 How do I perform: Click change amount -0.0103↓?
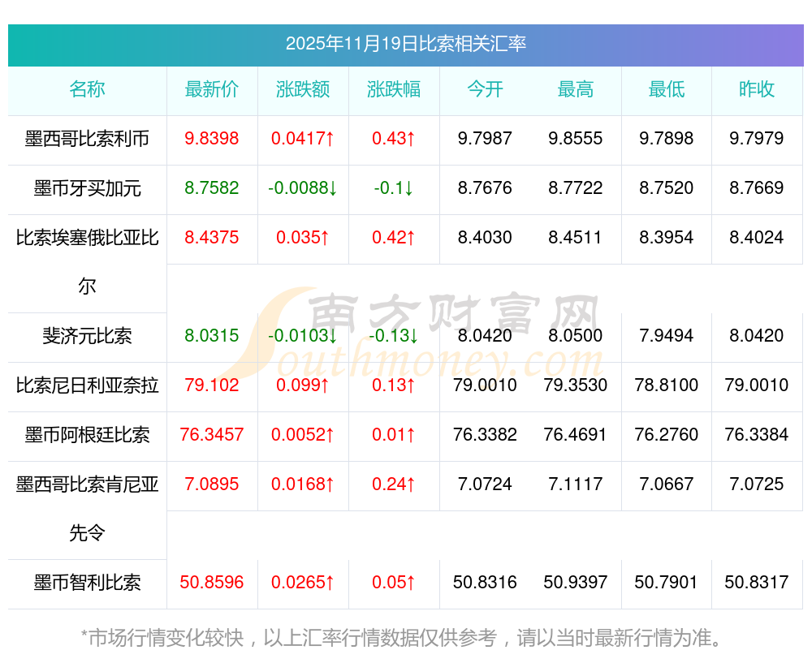[x=302, y=335]
